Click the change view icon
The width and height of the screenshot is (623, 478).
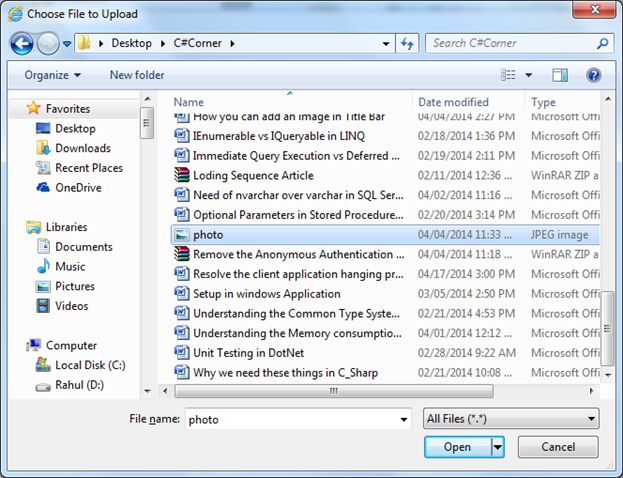point(508,75)
